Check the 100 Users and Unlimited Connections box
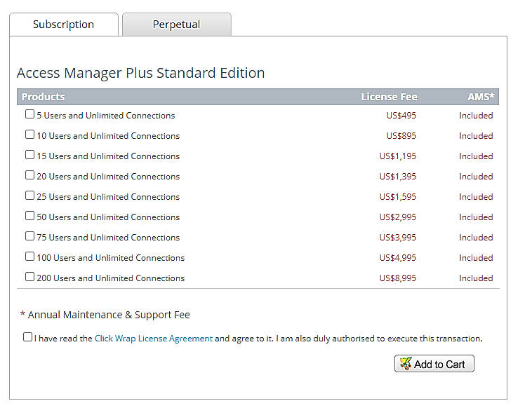The width and height of the screenshot is (532, 415). click(x=30, y=257)
